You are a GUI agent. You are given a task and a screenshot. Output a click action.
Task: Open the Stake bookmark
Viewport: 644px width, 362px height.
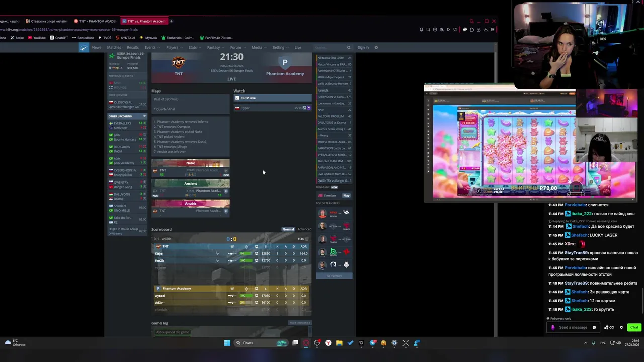pos(17,38)
